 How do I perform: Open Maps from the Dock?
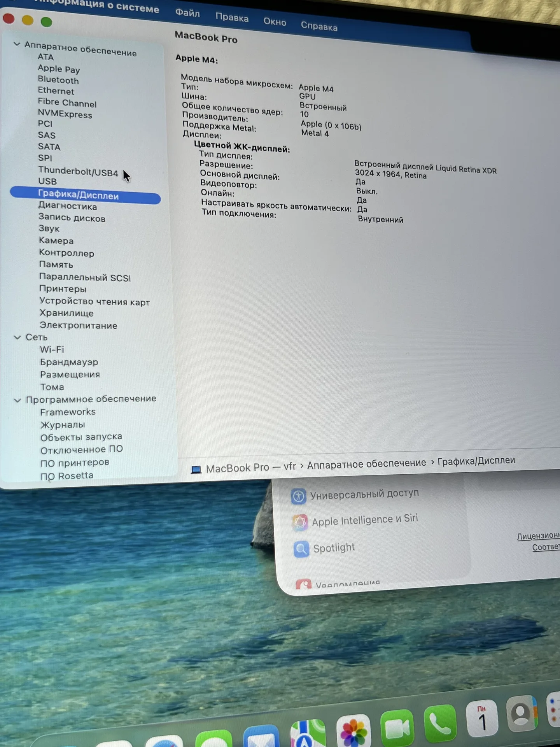point(308,734)
